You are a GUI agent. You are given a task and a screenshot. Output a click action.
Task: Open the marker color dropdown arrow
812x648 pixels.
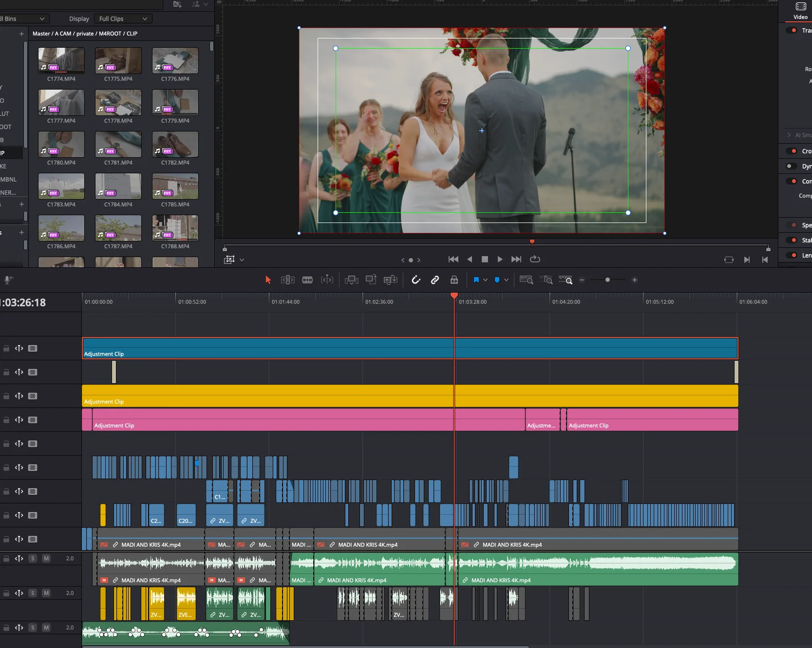pos(507,280)
